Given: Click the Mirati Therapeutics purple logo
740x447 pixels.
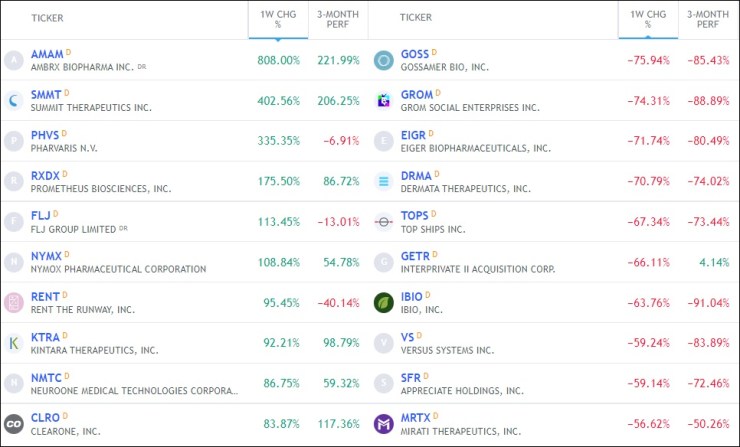Looking at the screenshot, I should click(383, 424).
